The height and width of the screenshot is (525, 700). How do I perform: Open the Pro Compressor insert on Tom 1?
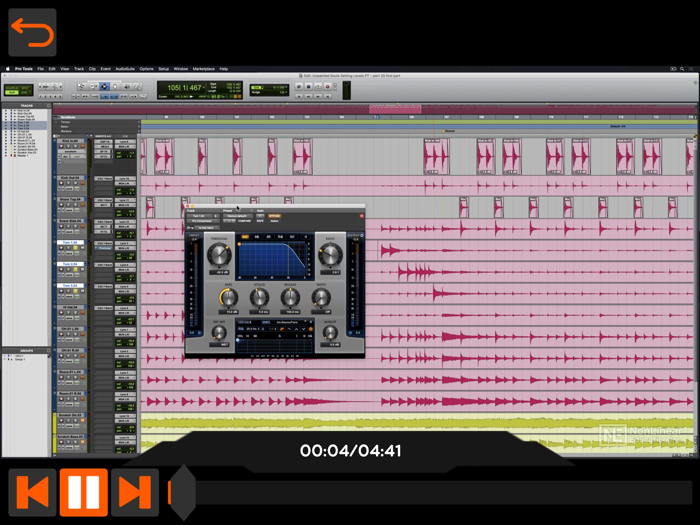104,248
